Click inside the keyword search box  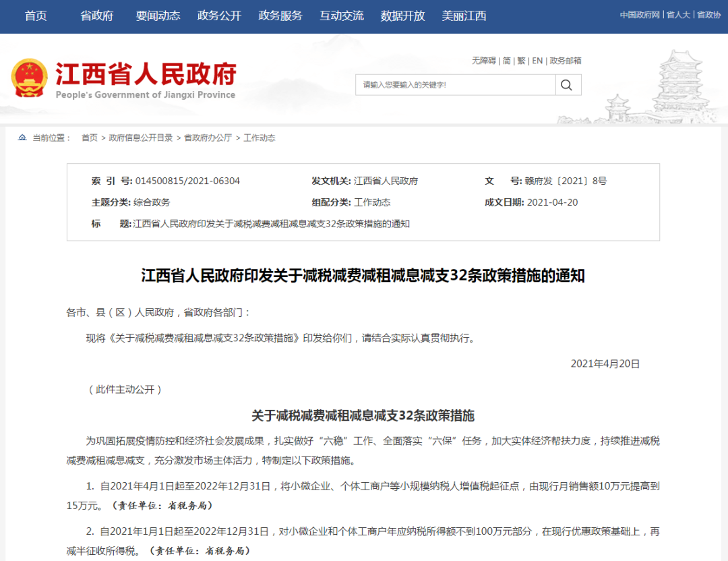click(452, 84)
